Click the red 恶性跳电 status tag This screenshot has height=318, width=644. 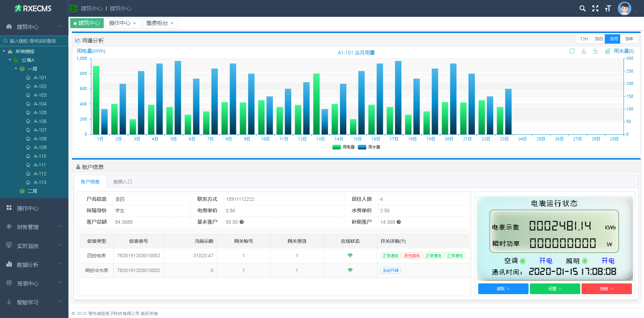(x=412, y=256)
